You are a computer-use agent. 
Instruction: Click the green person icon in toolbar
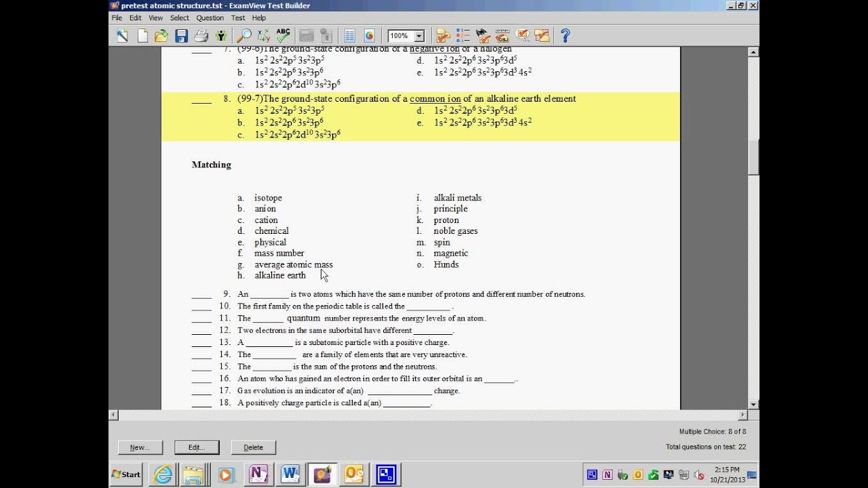click(221, 36)
